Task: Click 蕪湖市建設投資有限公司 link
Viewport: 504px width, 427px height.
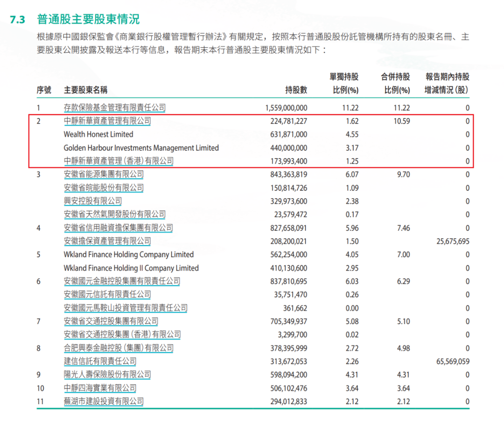Action: (x=104, y=401)
